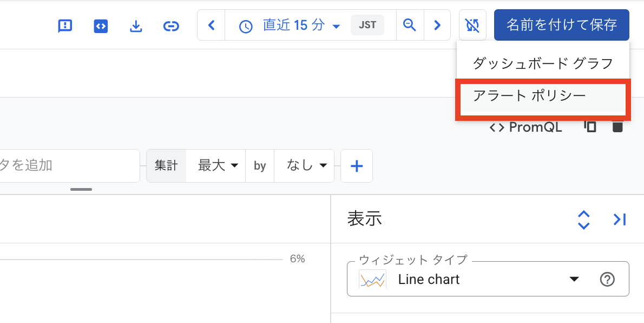The height and width of the screenshot is (323, 644).
Task: Open the 最大 aggregation dropdown
Action: [216, 166]
